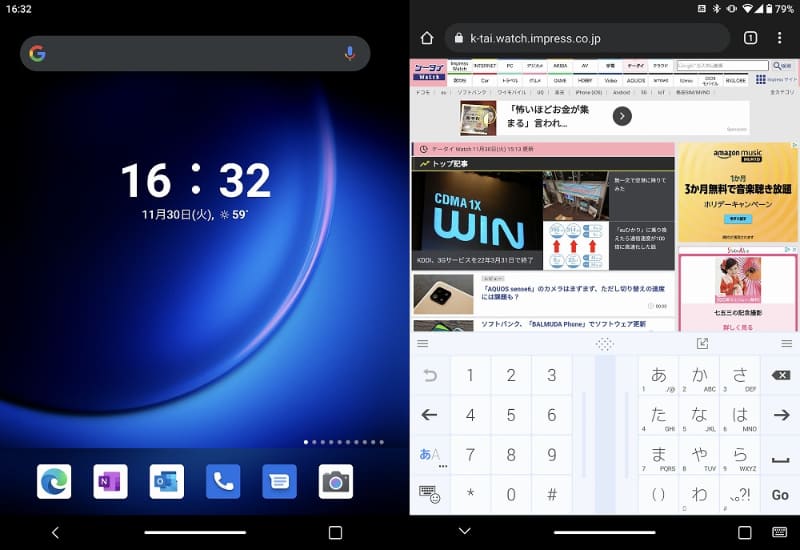Tap the emoji keyboard switch key

pos(430,494)
